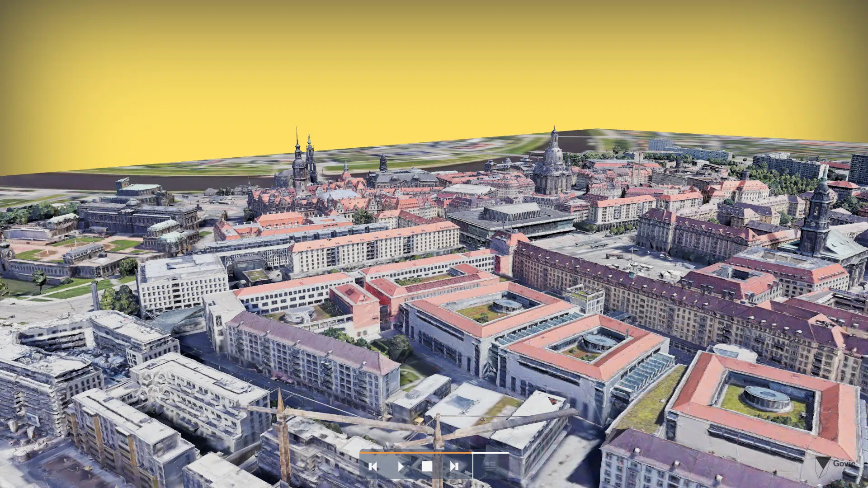Stop the animation with the stop icon

427,467
